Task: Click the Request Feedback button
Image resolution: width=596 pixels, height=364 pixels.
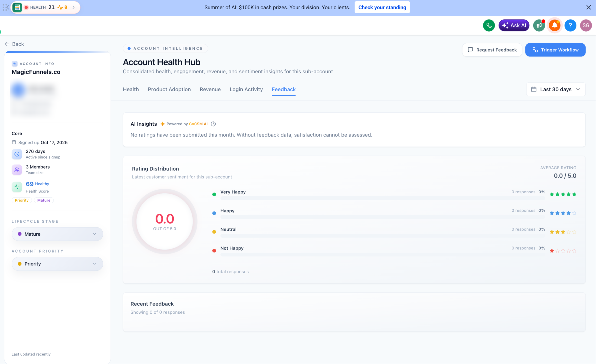Action: pos(492,50)
